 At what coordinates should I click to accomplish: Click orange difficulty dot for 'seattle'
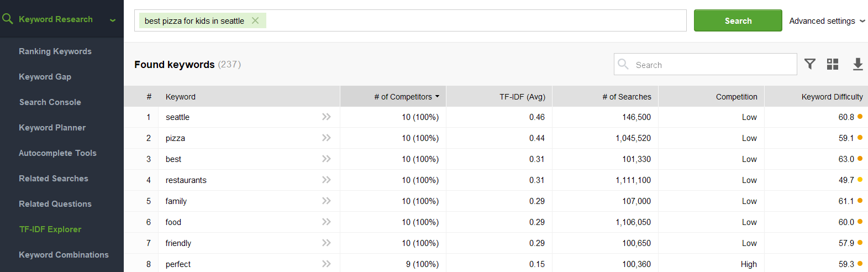tap(860, 117)
